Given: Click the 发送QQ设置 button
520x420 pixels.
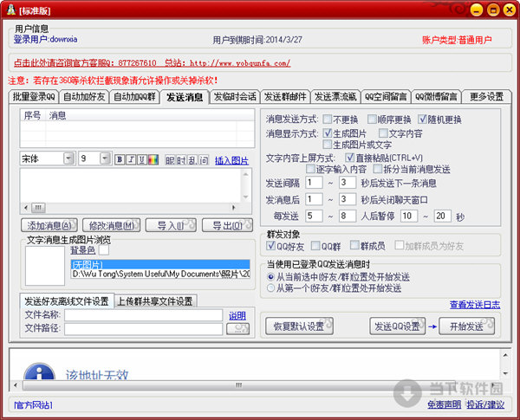Looking at the screenshot, I should point(397,326).
